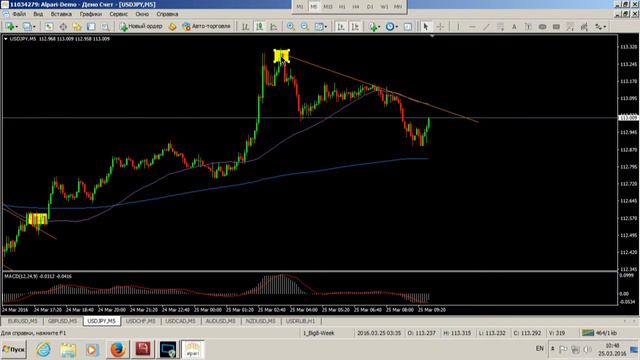The image size is (640, 360).
Task: Click the yellow highlighted peak marker
Action: click(281, 56)
